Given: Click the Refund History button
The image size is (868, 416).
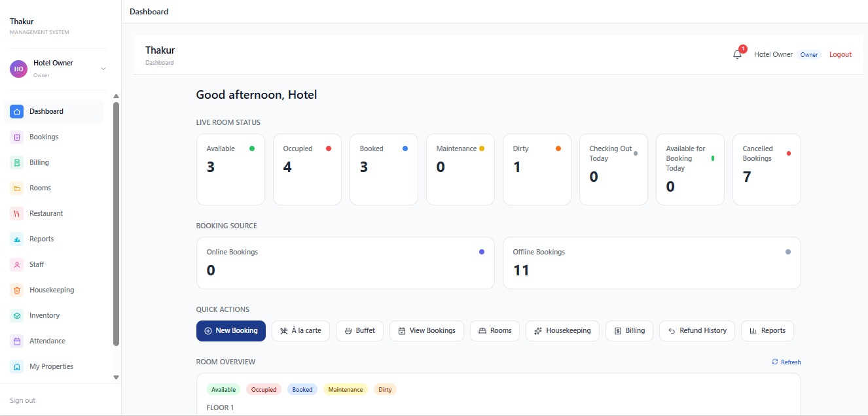Looking at the screenshot, I should point(697,331).
